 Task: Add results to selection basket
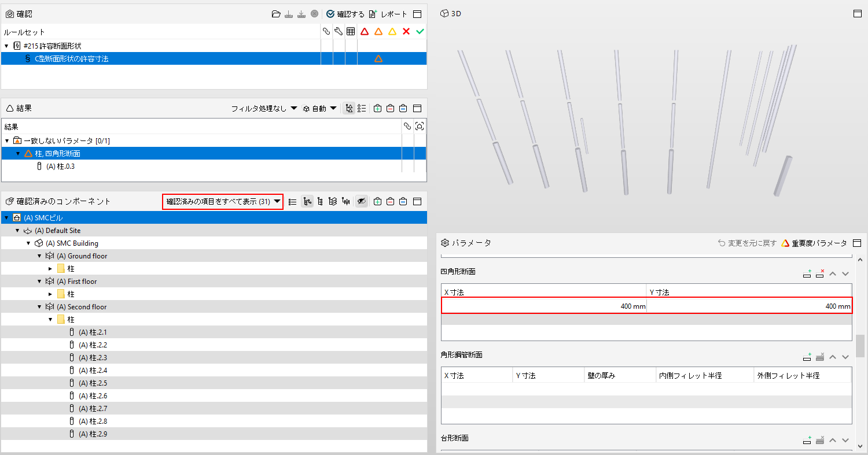pyautogui.click(x=377, y=108)
